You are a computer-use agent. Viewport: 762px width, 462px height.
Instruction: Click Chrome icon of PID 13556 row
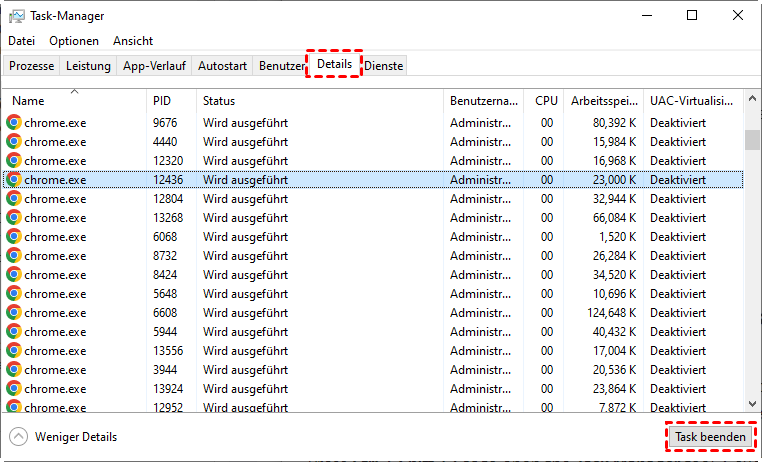coord(14,350)
